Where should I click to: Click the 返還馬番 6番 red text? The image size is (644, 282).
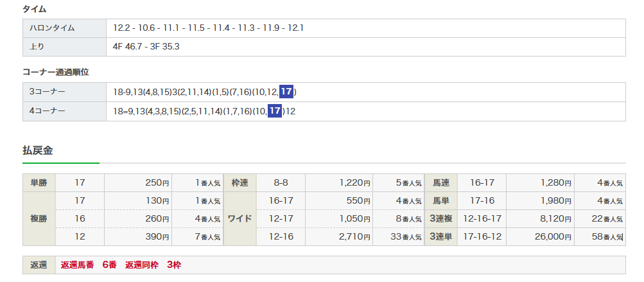click(x=88, y=265)
